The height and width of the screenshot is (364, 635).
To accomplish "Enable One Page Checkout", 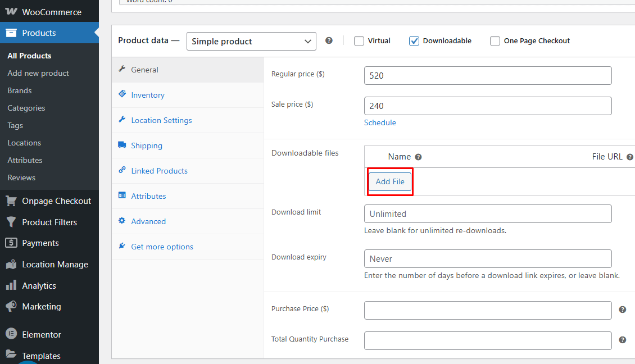I will [x=495, y=40].
